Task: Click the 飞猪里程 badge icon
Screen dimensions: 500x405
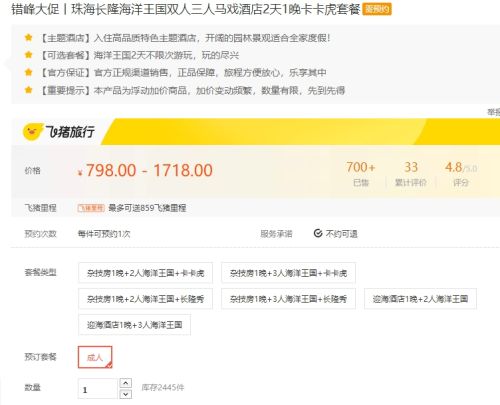Action: [x=91, y=208]
